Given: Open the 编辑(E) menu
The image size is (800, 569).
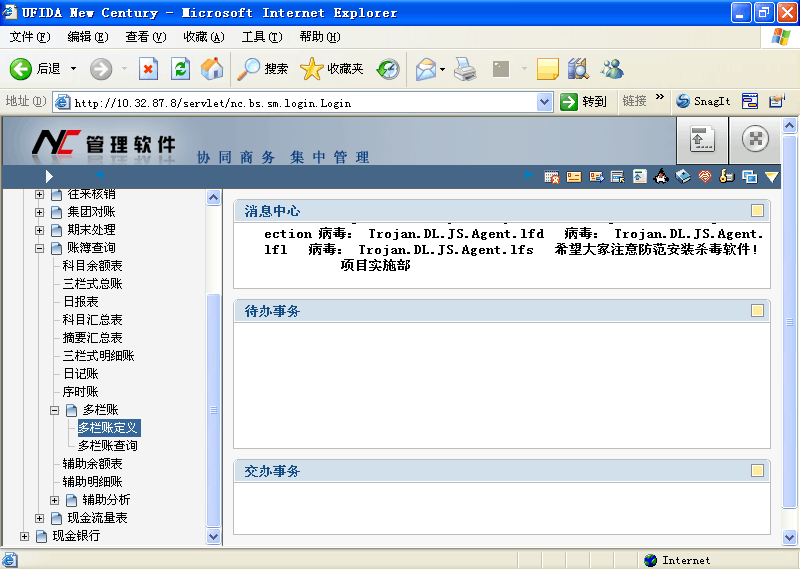Looking at the screenshot, I should (88, 37).
